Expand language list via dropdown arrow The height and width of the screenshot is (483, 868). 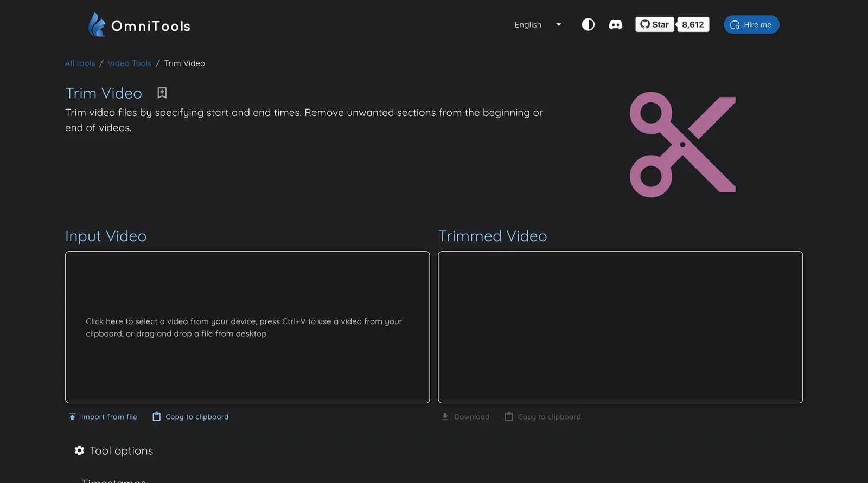coord(559,24)
